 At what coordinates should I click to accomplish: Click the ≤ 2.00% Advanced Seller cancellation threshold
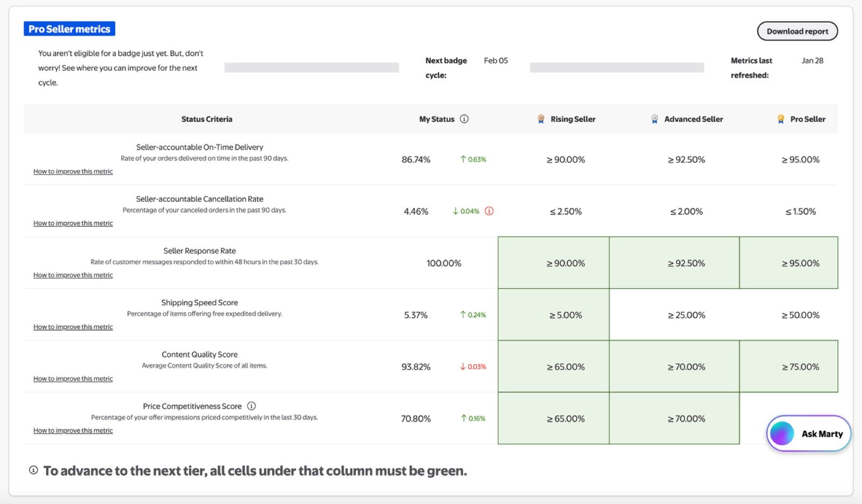686,211
